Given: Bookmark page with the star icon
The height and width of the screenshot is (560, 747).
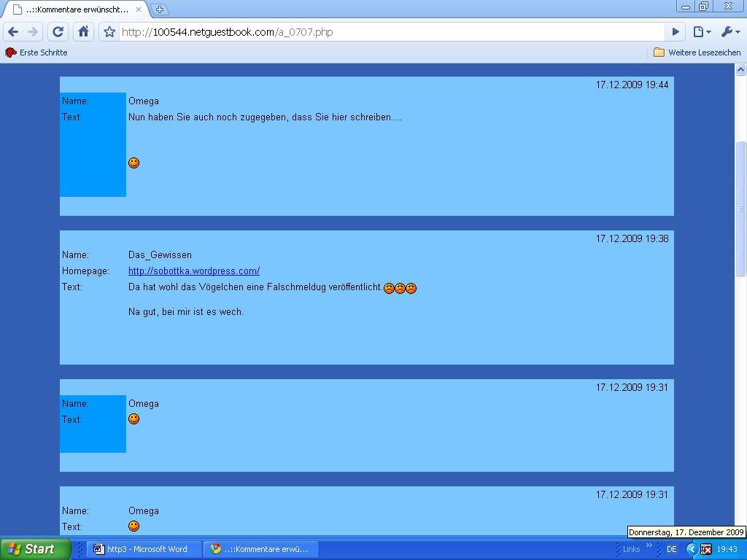Looking at the screenshot, I should pos(109,31).
